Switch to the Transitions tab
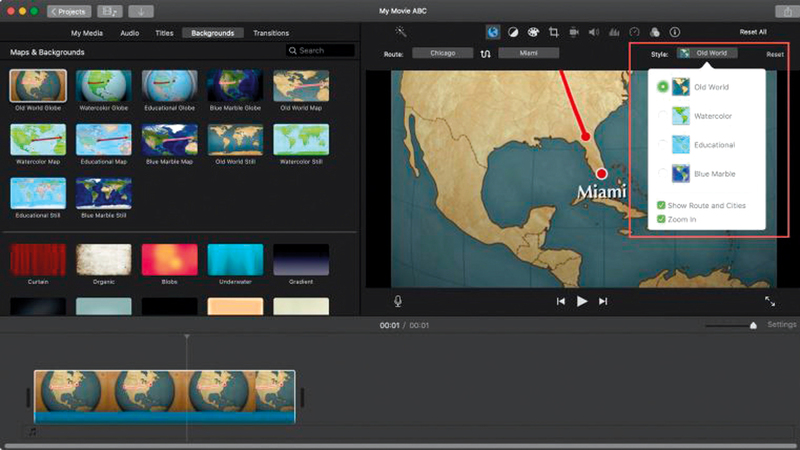Image resolution: width=800 pixels, height=450 pixels. tap(271, 33)
